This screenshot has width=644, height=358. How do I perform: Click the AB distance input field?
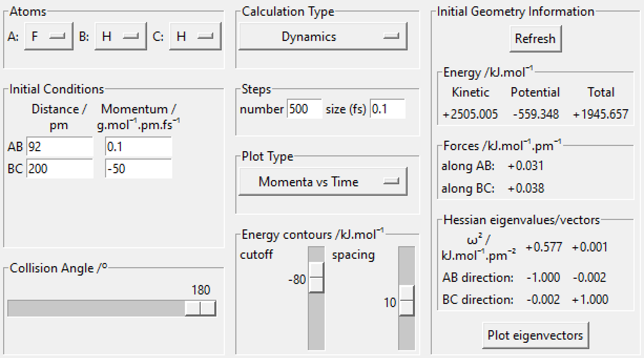click(59, 148)
